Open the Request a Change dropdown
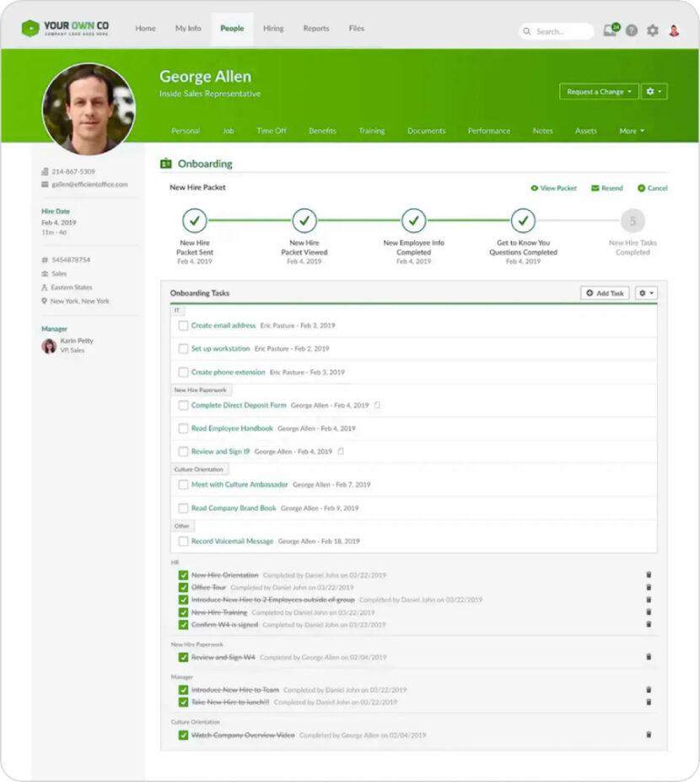The image size is (700, 782). pos(599,92)
